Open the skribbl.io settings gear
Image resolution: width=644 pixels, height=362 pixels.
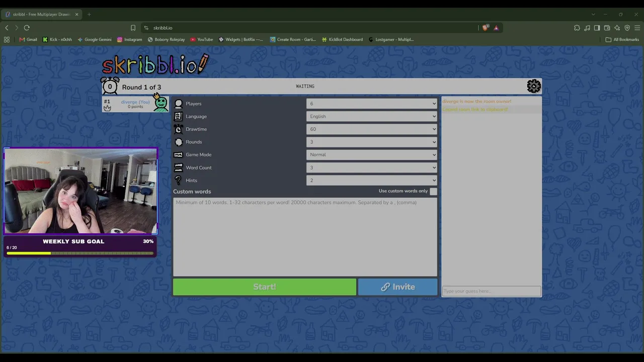coord(533,86)
